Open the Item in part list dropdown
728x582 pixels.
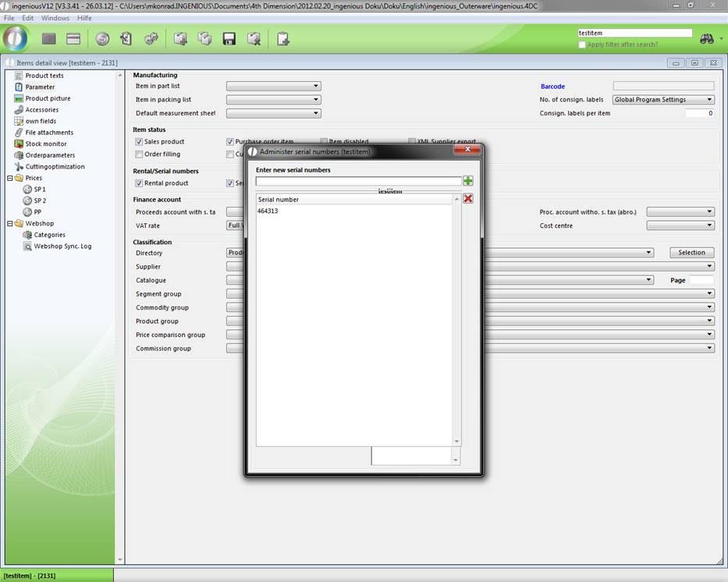pyautogui.click(x=273, y=87)
